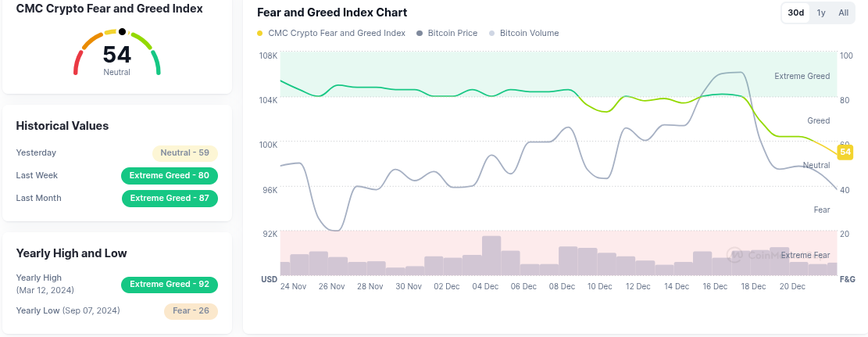This screenshot has height=337, width=868.
Task: Switch chart range to 1y
Action: pyautogui.click(x=821, y=13)
